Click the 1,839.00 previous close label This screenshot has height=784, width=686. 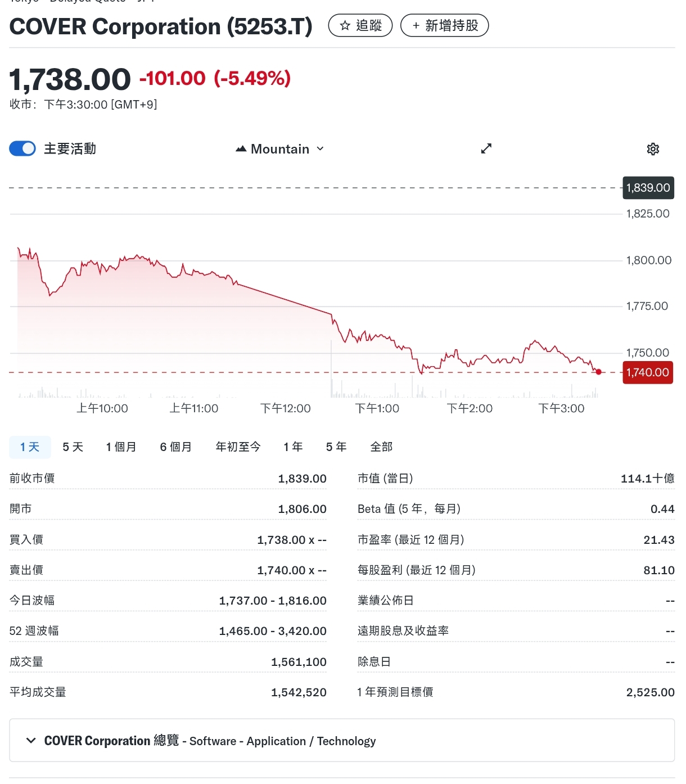(x=648, y=188)
